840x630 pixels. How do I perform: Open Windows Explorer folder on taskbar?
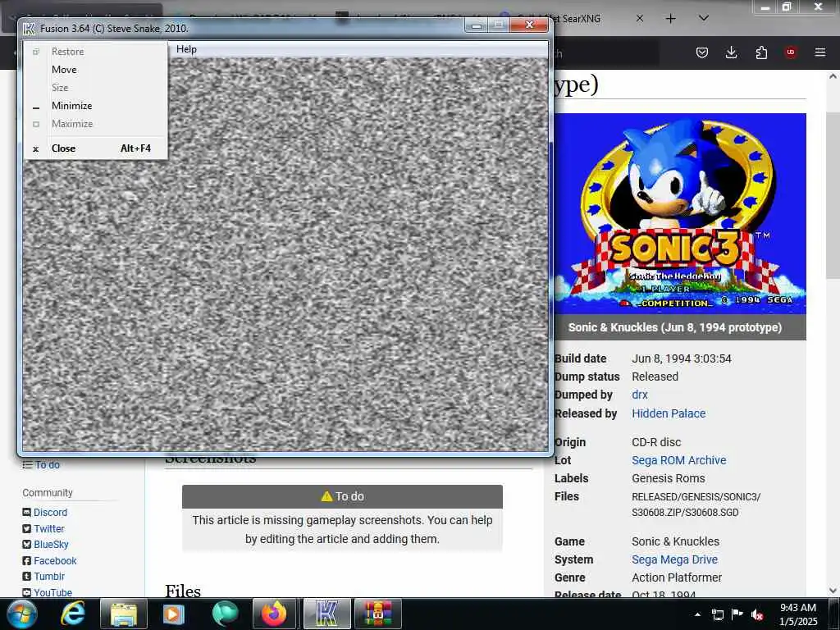124,614
